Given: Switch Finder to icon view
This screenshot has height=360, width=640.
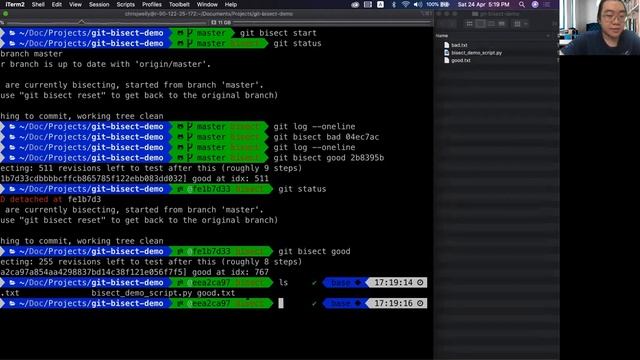Looking at the screenshot, I should (469, 24).
